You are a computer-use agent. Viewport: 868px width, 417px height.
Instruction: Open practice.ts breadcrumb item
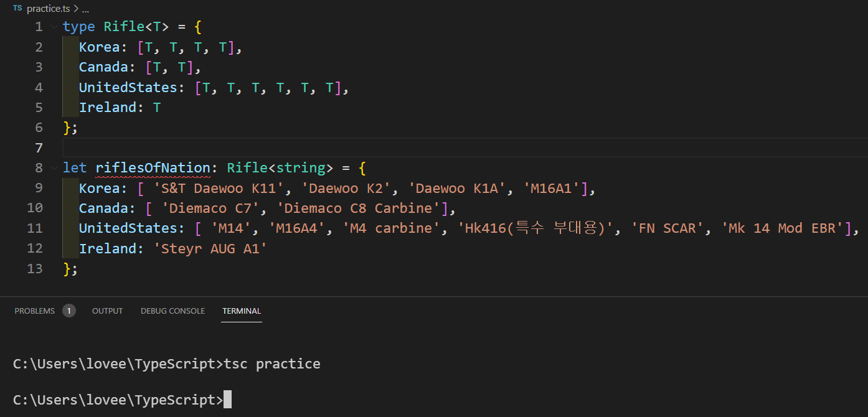click(49, 9)
